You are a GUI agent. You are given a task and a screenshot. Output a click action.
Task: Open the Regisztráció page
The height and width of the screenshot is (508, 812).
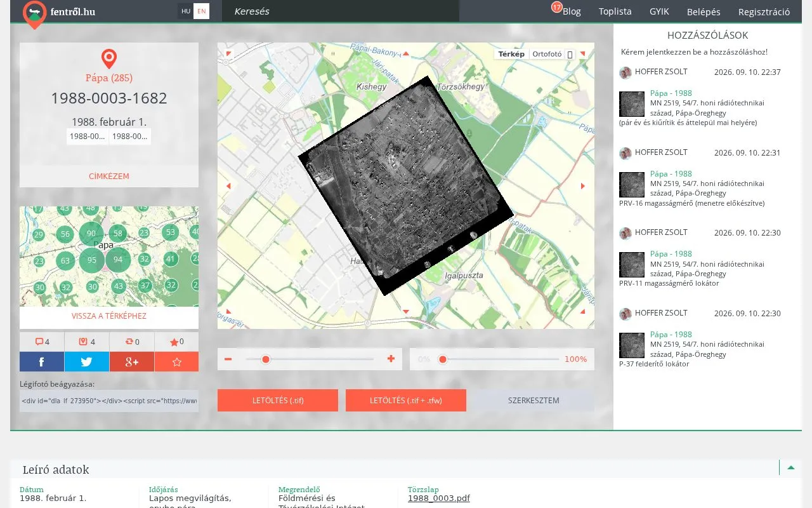point(764,11)
